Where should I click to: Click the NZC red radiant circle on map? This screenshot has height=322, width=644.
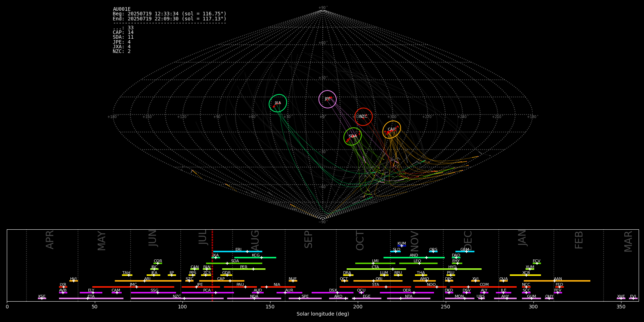click(364, 117)
